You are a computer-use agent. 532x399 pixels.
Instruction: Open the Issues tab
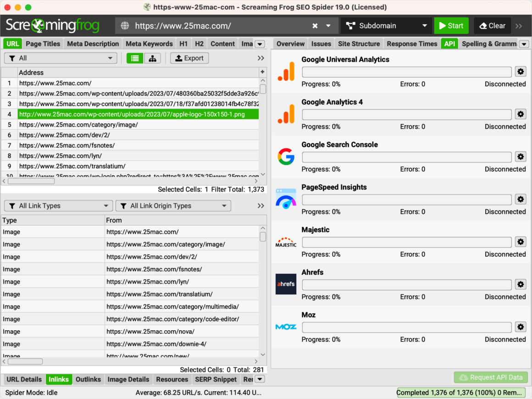pyautogui.click(x=321, y=44)
